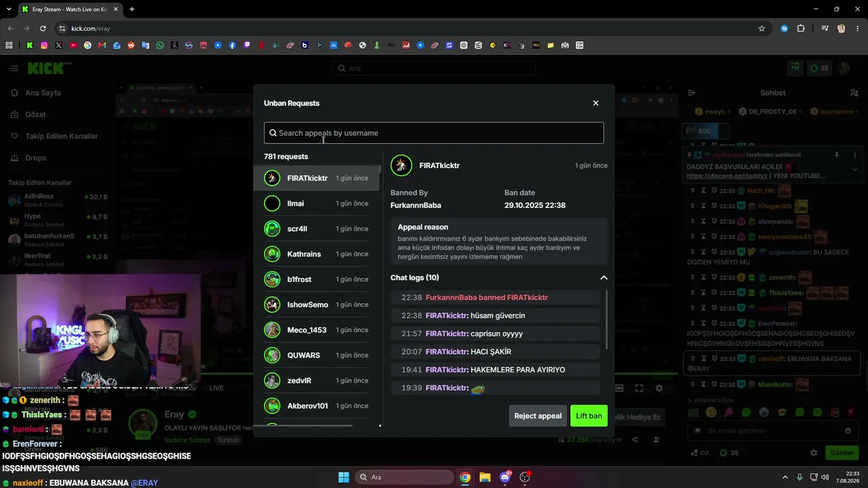Open File Explorer from the taskbar
The image size is (868, 488).
485,477
